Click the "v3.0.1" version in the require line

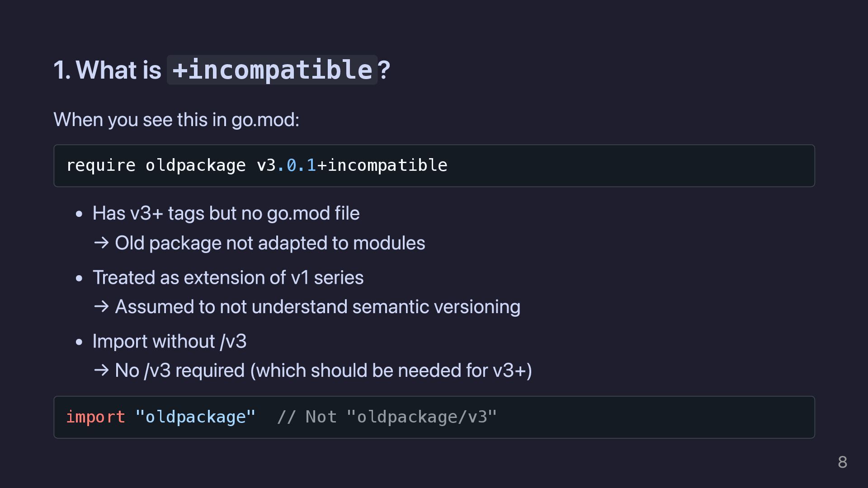tap(286, 165)
